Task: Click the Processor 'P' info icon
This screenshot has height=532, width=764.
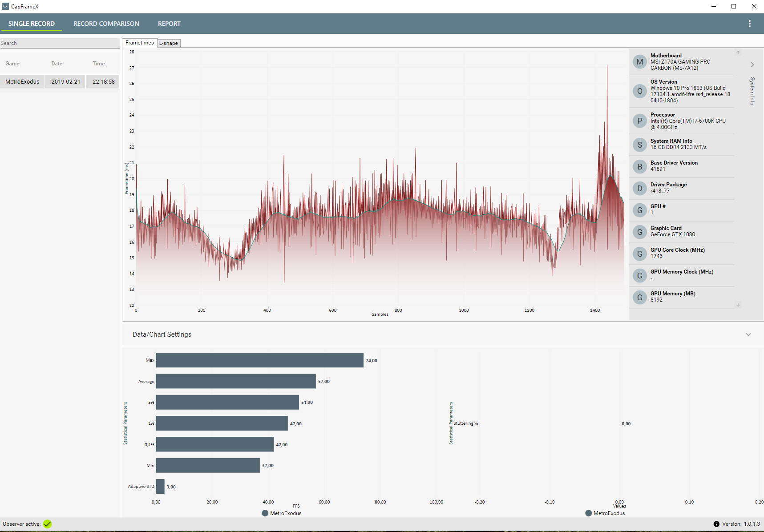Action: (640, 121)
